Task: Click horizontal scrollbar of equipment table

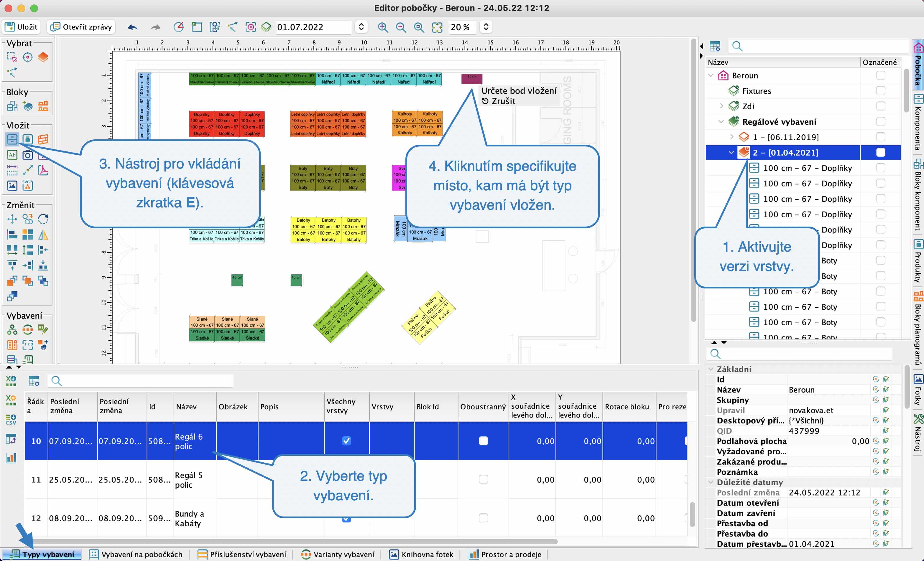Action: tap(295, 542)
